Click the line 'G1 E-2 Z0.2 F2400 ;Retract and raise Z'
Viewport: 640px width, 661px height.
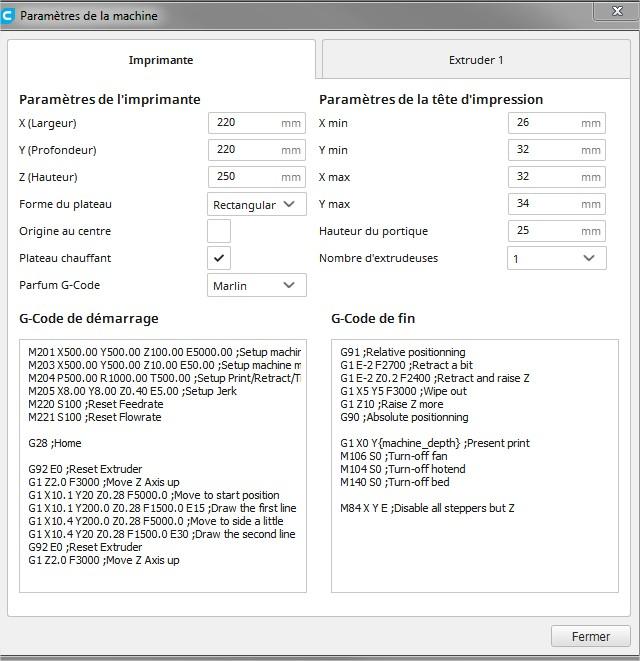point(435,378)
